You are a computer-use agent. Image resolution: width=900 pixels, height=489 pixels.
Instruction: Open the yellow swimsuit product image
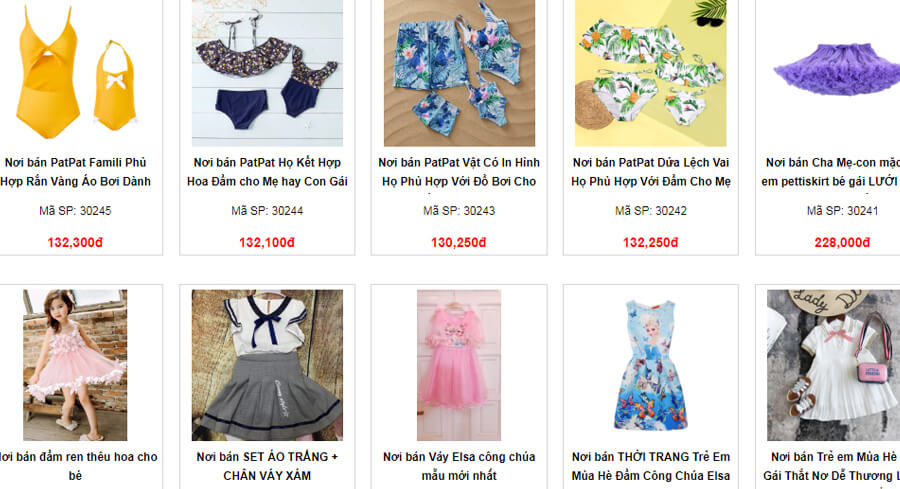click(75, 73)
